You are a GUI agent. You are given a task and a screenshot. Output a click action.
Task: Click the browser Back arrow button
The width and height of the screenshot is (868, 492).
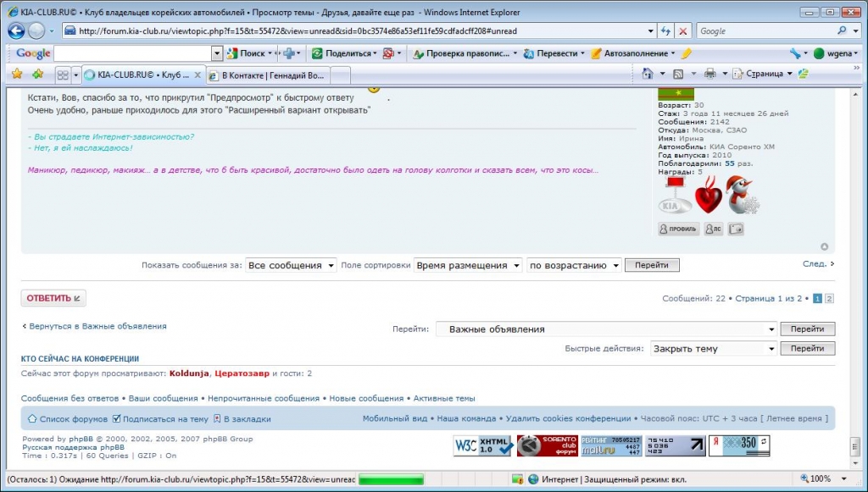(x=16, y=30)
